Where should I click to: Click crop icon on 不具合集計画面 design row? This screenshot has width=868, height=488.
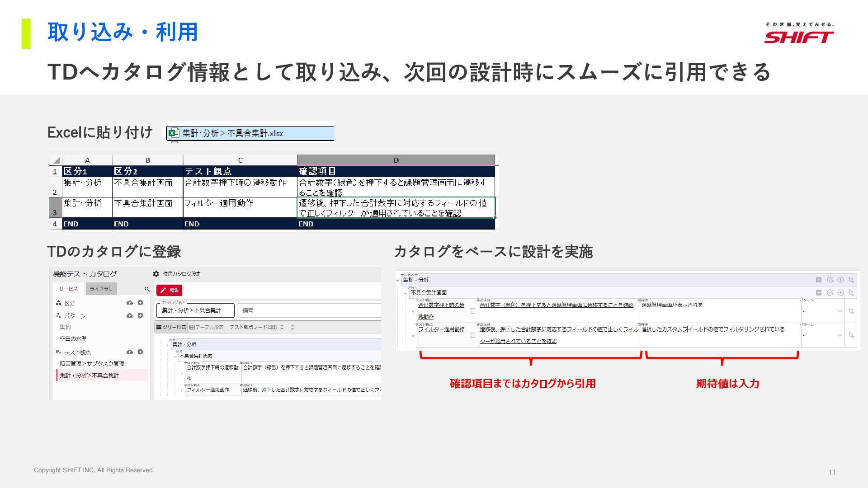[851, 292]
